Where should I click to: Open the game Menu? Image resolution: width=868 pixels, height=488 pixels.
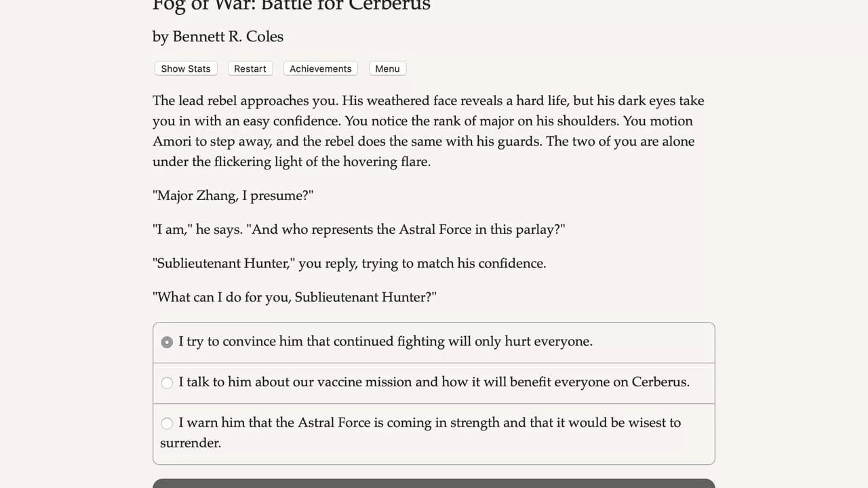[387, 68]
